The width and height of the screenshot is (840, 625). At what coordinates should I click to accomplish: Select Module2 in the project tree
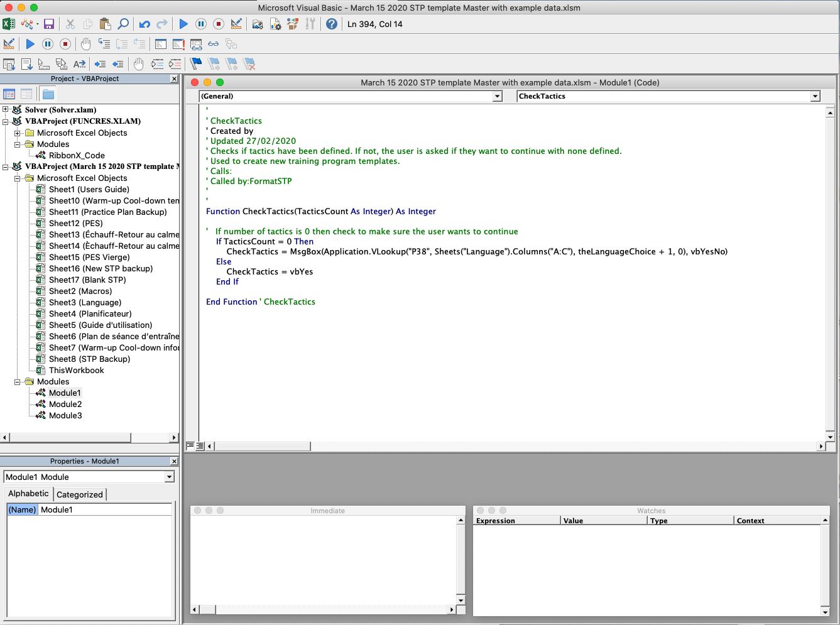click(x=65, y=404)
